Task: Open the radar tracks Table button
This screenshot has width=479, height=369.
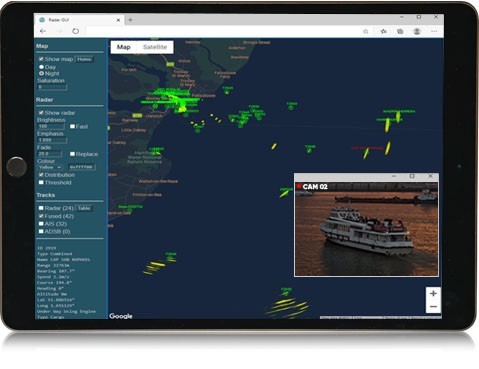Action: pos(84,208)
